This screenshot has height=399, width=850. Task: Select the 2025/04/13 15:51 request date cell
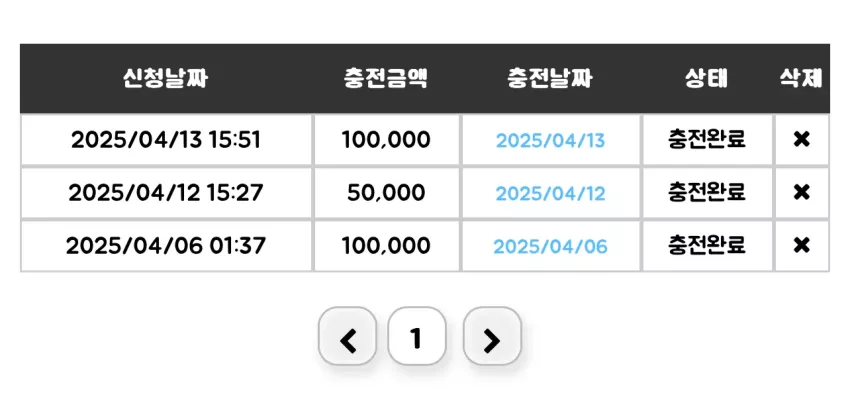[x=166, y=140]
